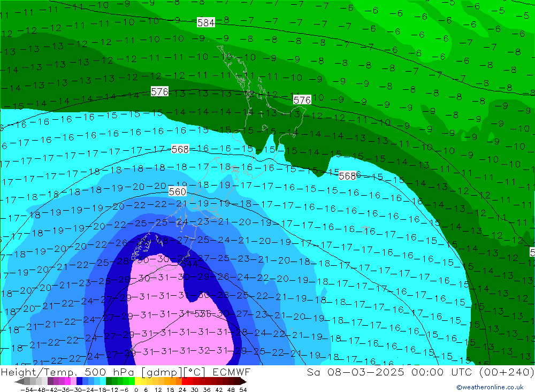The image size is (535, 392).
Task: Pick the yellow legend swatch at 0
Action: point(138,381)
